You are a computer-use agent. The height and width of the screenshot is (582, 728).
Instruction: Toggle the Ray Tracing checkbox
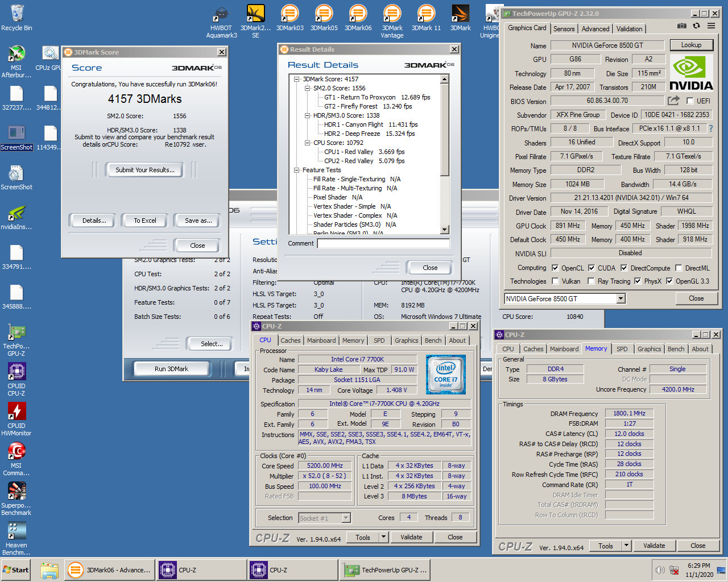pyautogui.click(x=591, y=281)
